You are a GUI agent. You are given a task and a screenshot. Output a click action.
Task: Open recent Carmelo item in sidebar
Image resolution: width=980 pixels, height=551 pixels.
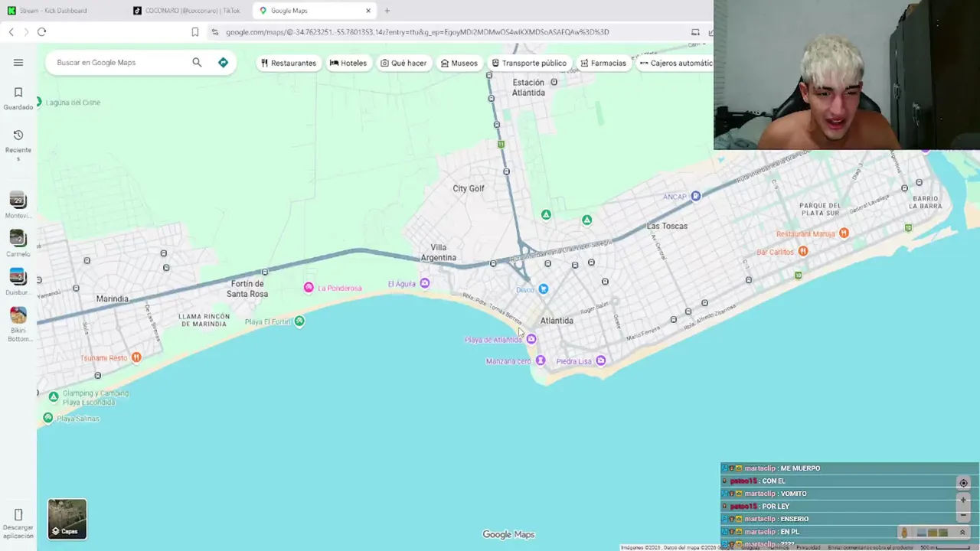point(18,243)
